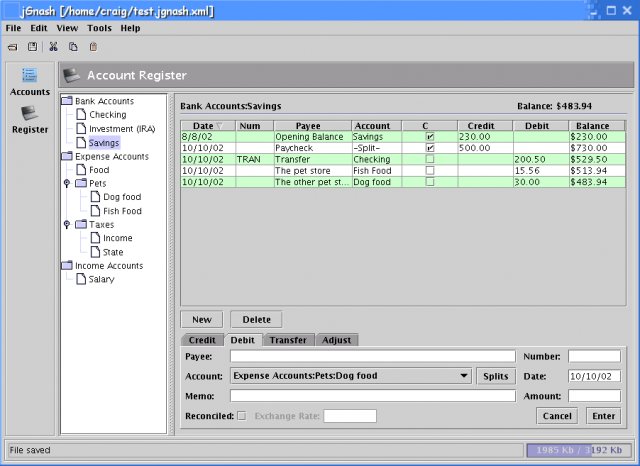The width and height of the screenshot is (640, 466).
Task: Click the Cut scissors toolbar icon
Action: click(x=53, y=47)
